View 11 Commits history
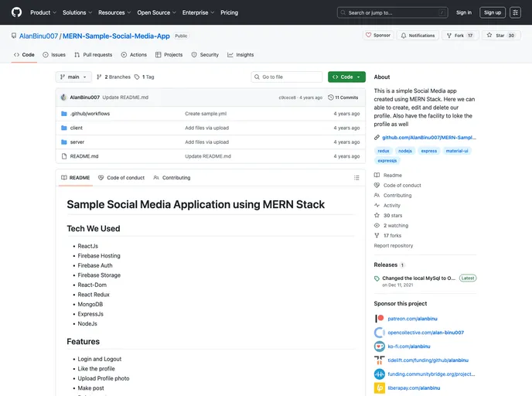The image size is (532, 396). click(343, 97)
